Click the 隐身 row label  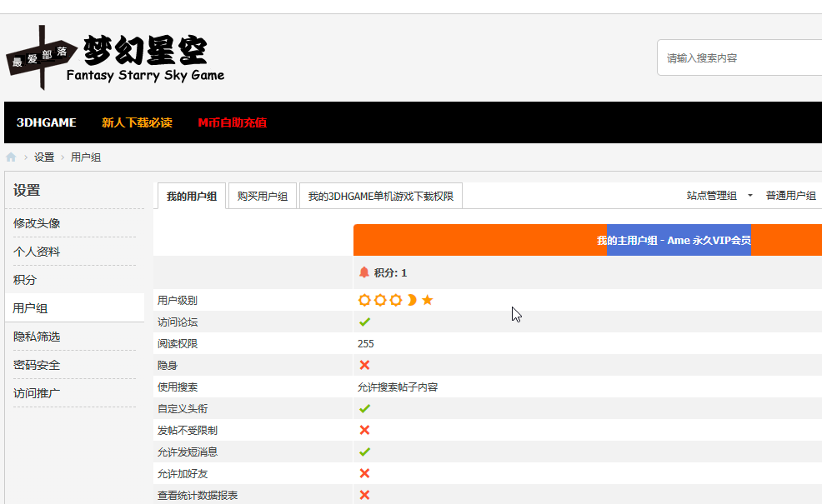pos(168,366)
